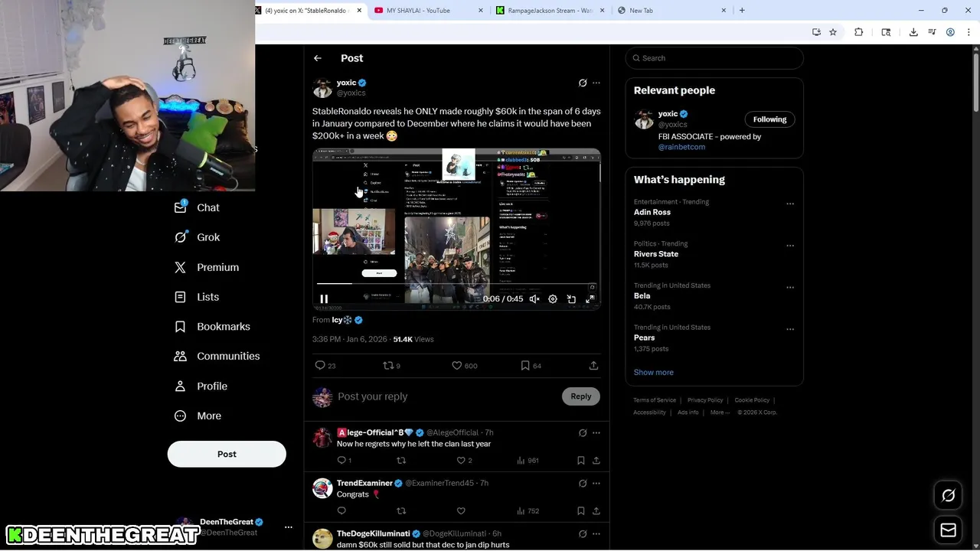Like Alege-Official's comment

coord(464,461)
